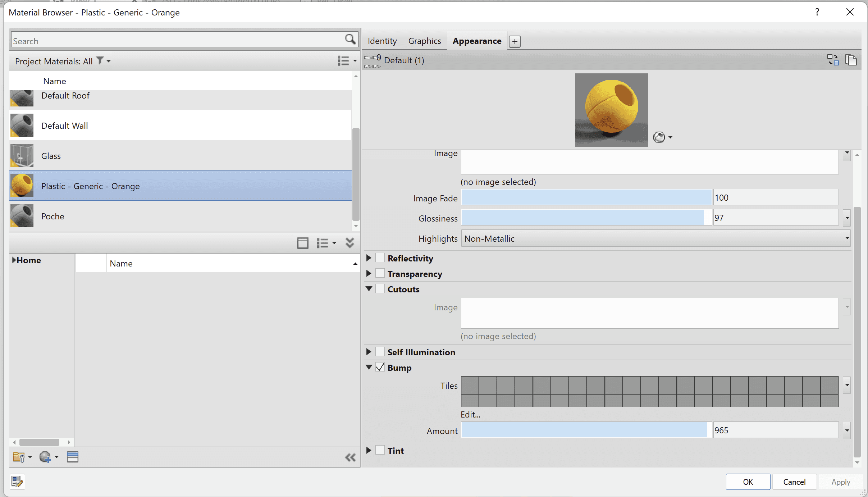Switch to the Identity tab
This screenshot has height=497, width=868.
(382, 41)
